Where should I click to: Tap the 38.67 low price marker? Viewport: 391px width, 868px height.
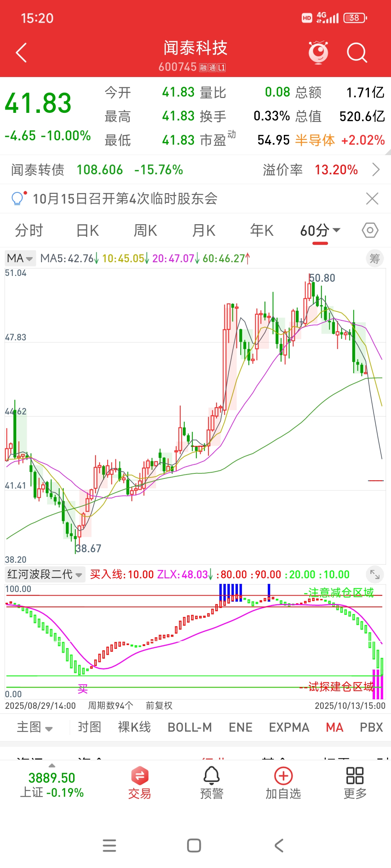coord(88,548)
